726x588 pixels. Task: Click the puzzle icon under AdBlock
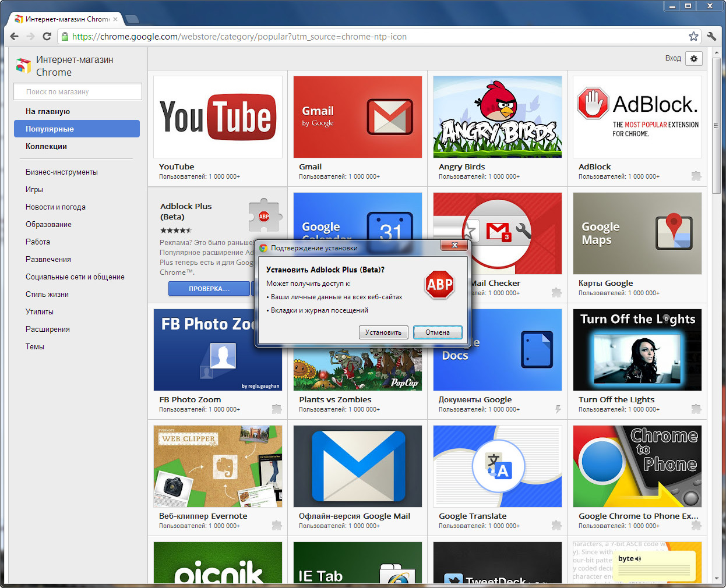(x=696, y=176)
